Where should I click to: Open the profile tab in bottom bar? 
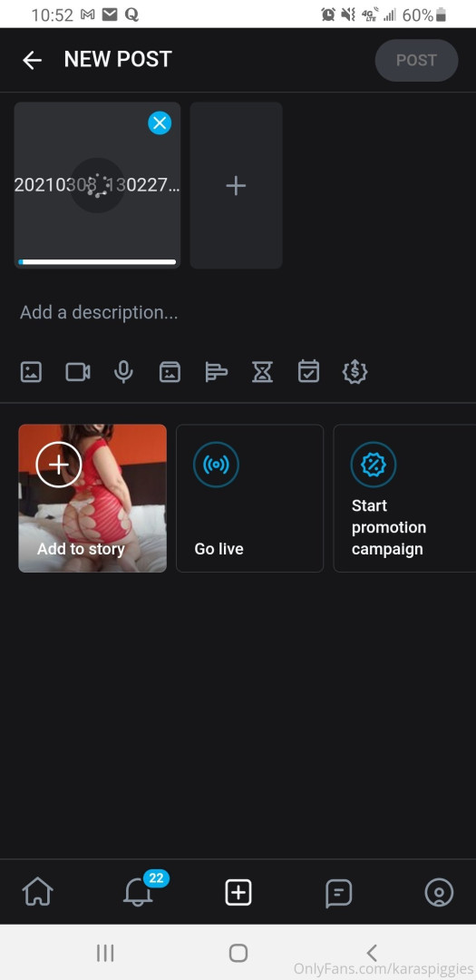tap(439, 893)
